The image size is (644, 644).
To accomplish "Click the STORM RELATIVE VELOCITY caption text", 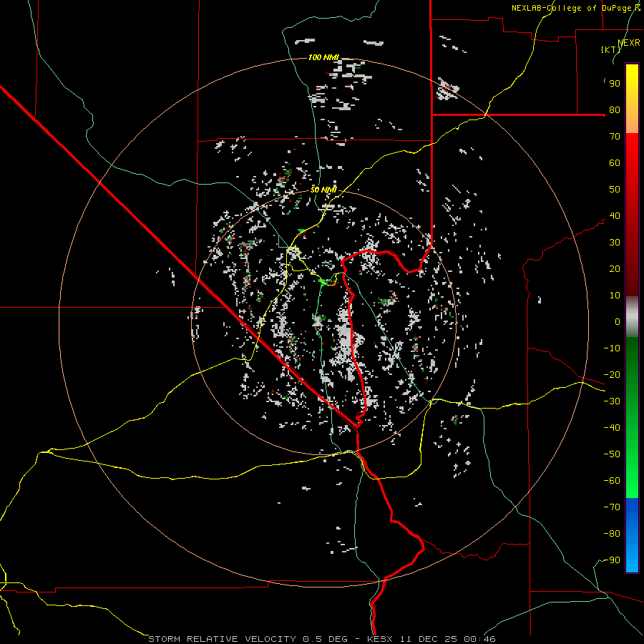I will [x=222, y=639].
